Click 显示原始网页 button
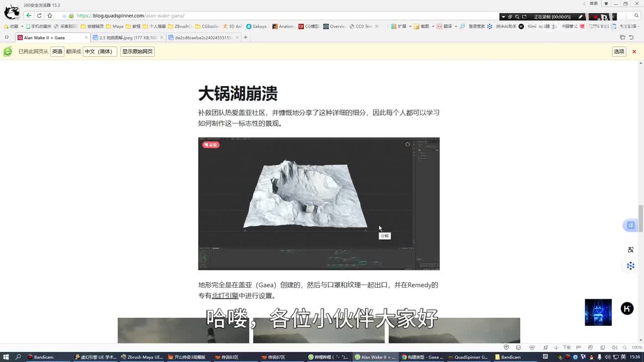Image resolution: width=644 pixels, height=362 pixels. point(137,51)
